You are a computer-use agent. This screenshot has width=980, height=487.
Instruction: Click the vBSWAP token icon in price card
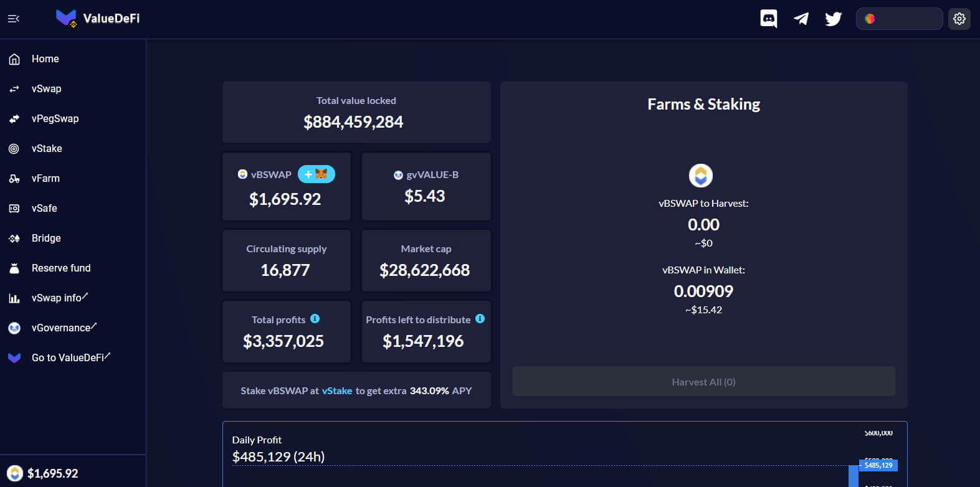[x=243, y=174]
